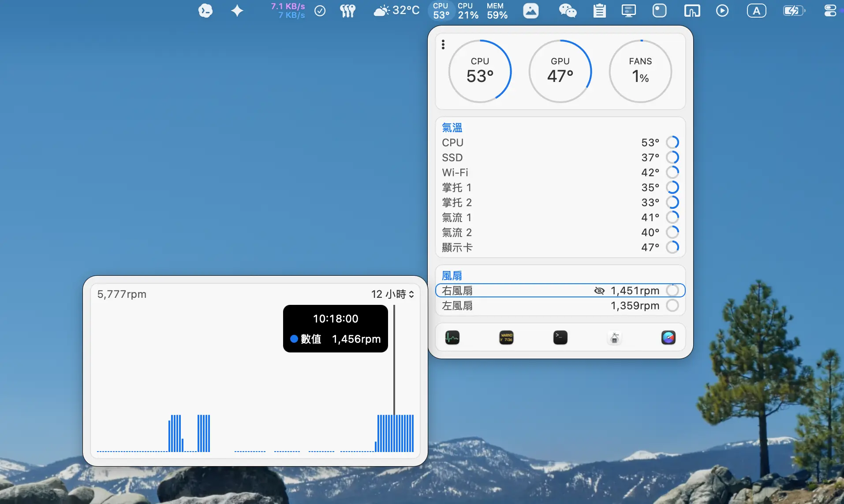Screen dimensions: 844x504
Task: Click the rounded-square dot menu bar icon
Action: pos(660,11)
